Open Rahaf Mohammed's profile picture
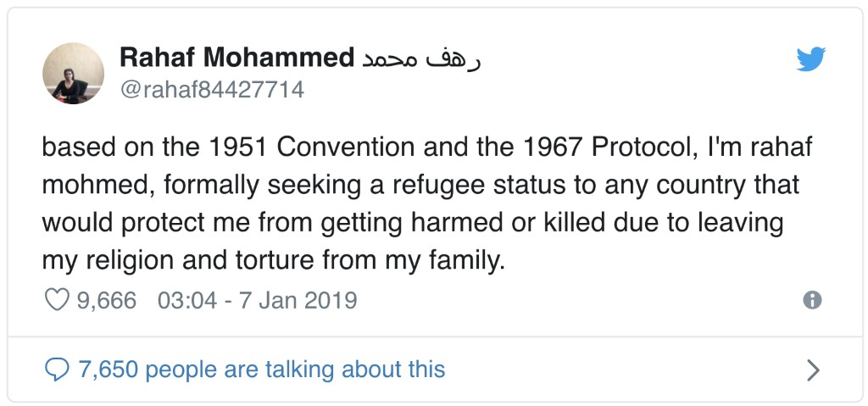The width and height of the screenshot is (868, 406). pyautogui.click(x=73, y=73)
